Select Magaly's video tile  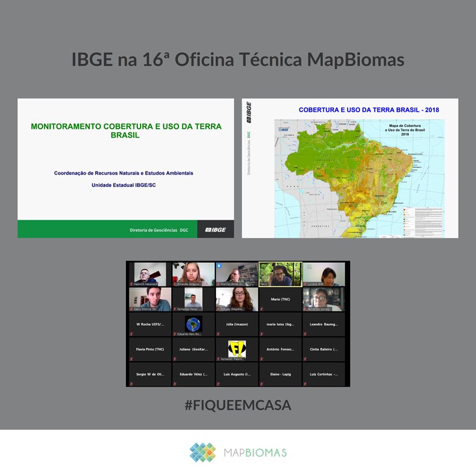[237, 299]
